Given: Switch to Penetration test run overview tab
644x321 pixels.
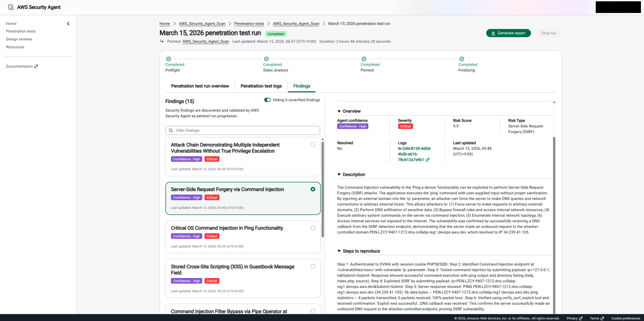Looking at the screenshot, I should tap(200, 86).
